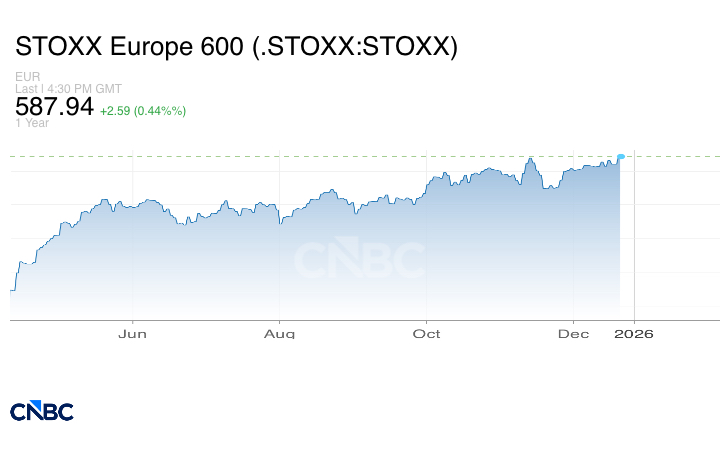Click the 2026 label on the x-axis
The width and height of the screenshot is (720, 450).
[634, 334]
